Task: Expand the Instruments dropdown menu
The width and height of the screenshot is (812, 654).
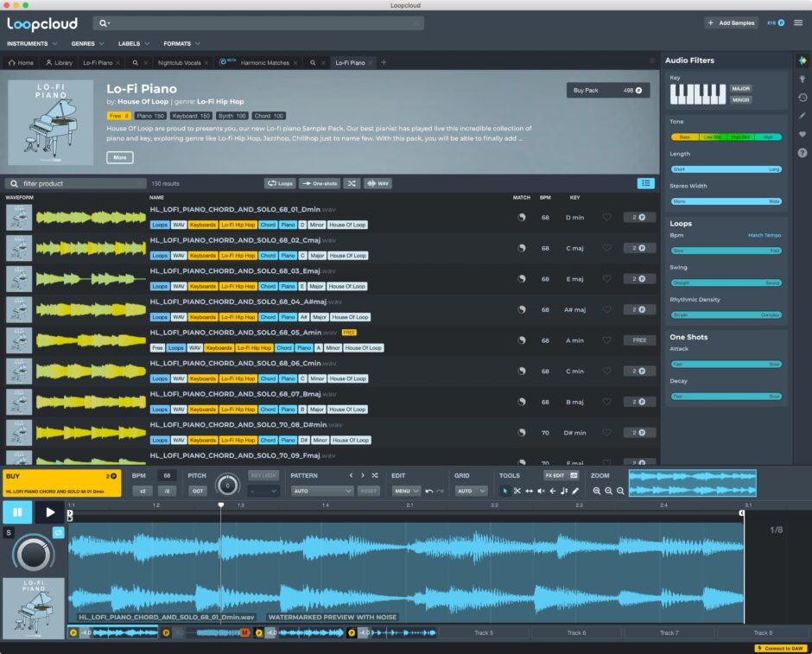Action: pos(33,43)
